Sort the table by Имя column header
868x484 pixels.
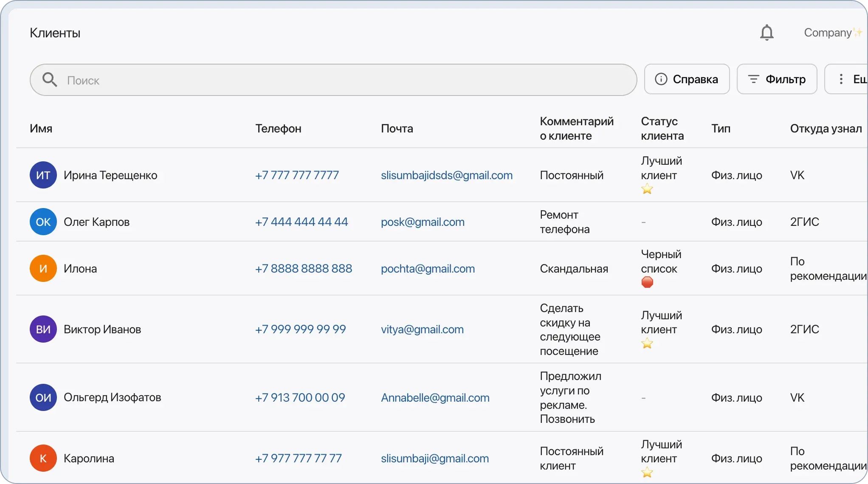(41, 129)
